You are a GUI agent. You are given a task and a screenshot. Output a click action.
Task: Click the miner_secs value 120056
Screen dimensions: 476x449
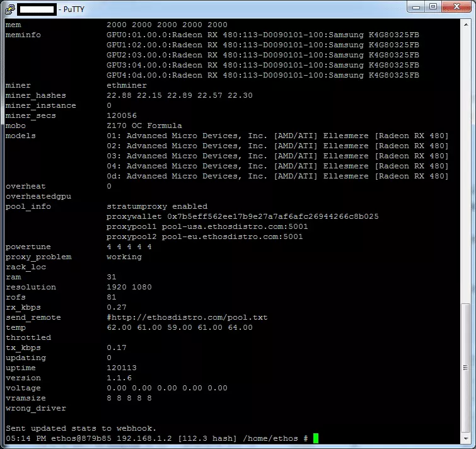click(122, 115)
